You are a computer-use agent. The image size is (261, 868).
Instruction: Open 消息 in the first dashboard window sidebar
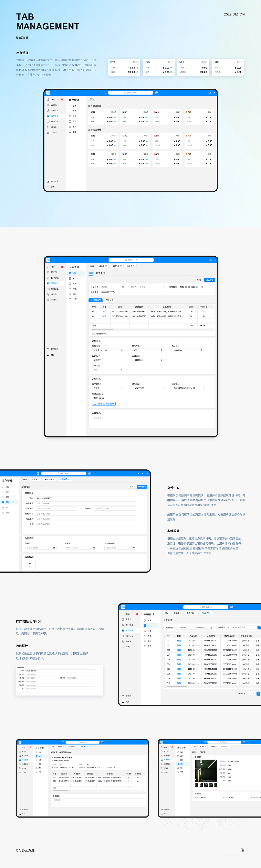53,99
